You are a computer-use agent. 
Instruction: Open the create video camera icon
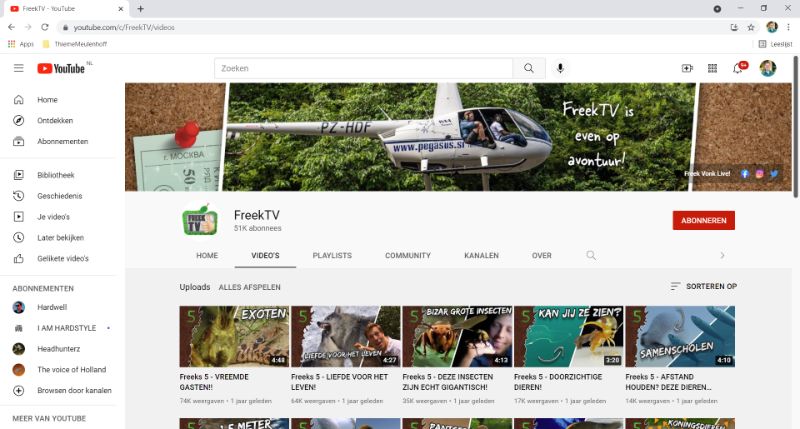tap(687, 68)
